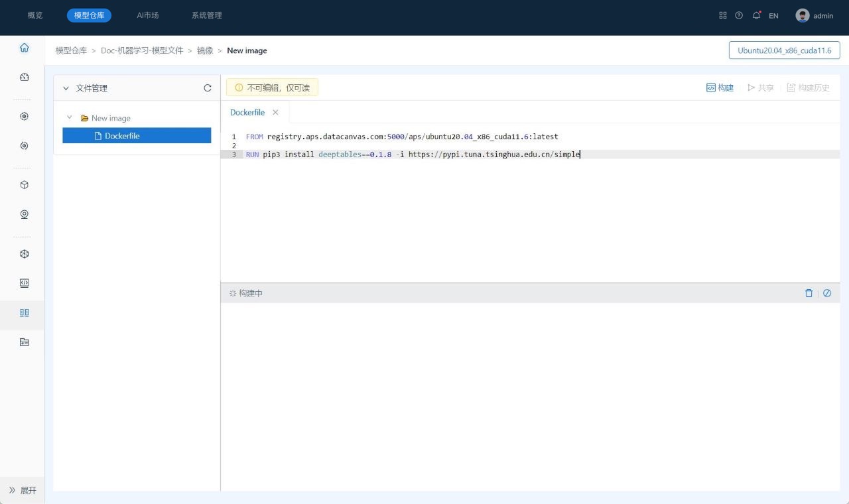Open the help question mark icon
The height and width of the screenshot is (504, 849).
739,15
